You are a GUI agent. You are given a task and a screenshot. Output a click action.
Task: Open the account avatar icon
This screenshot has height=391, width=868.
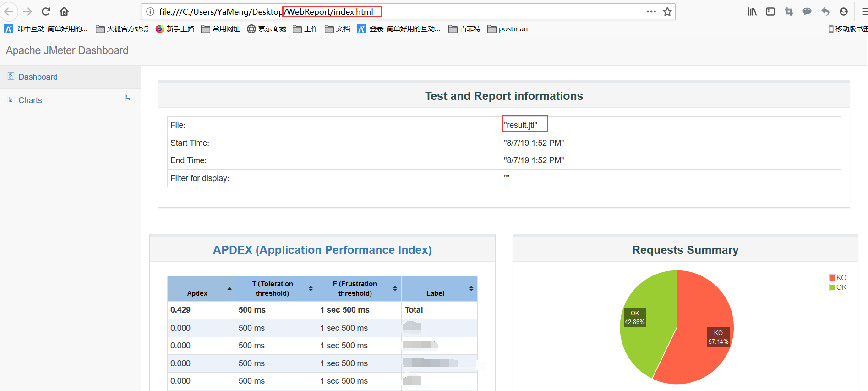coord(844,11)
